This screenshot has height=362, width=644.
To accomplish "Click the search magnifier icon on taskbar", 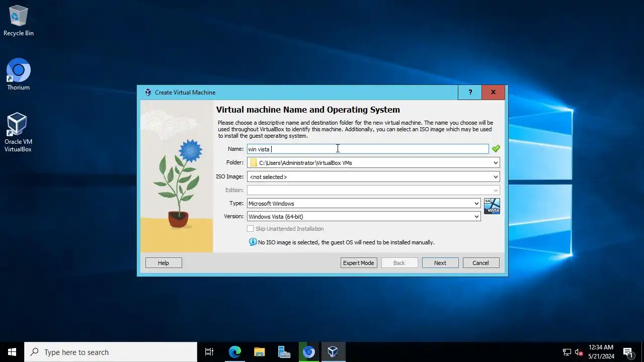I will [x=35, y=352].
